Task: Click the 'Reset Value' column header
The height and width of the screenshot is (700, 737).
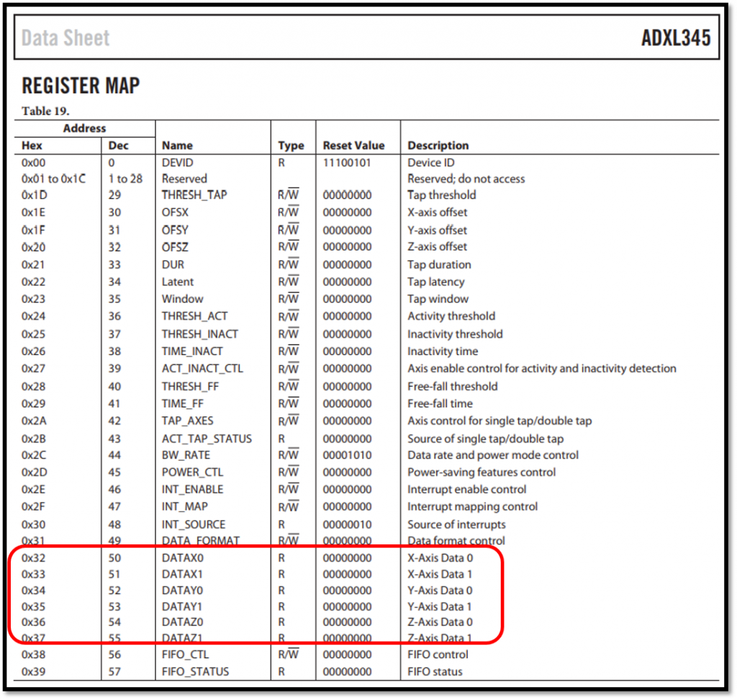Action: point(353,145)
